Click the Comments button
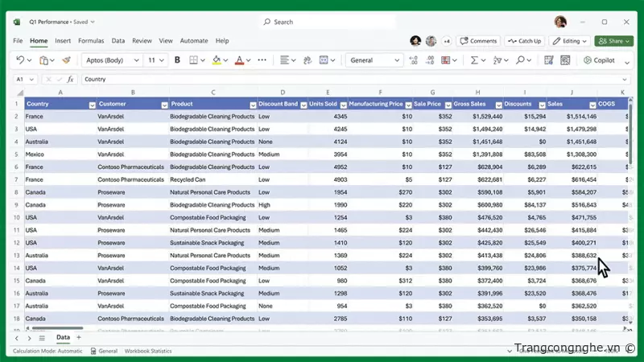644x362 pixels. 479,41
